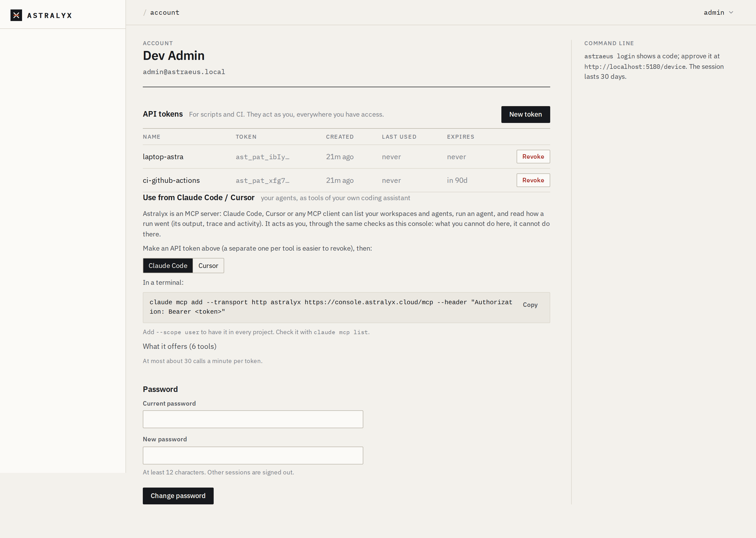Image resolution: width=756 pixels, height=538 pixels.
Task: Focus the Current password field
Action: pos(253,420)
